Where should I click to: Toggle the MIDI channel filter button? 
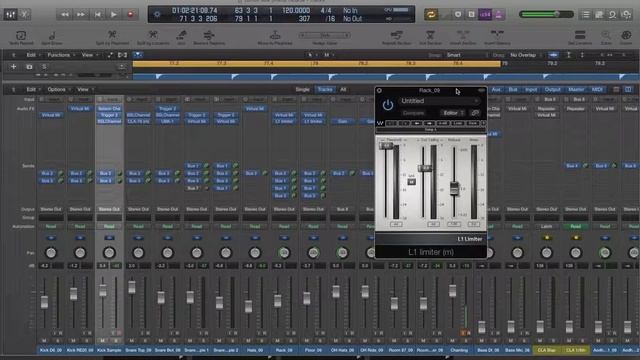(597, 89)
